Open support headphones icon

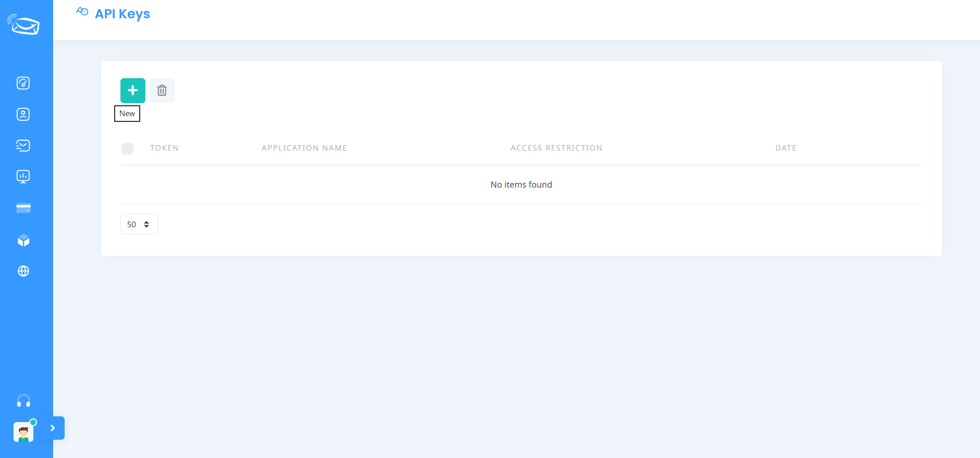23,401
